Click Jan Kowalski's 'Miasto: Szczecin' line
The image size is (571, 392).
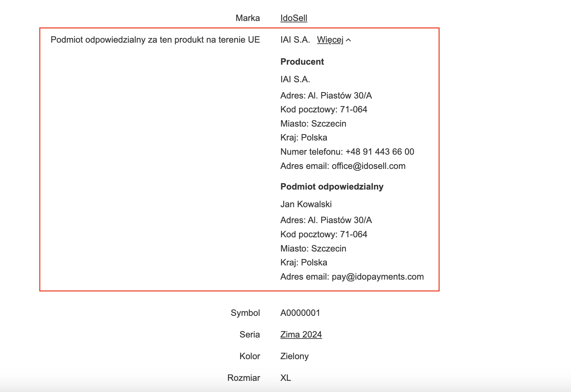tap(313, 248)
